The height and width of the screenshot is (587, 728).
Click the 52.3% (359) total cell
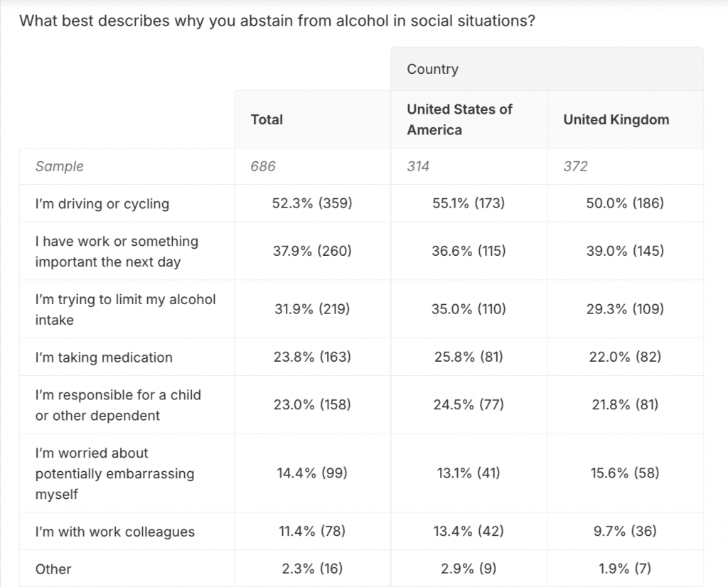(312, 204)
